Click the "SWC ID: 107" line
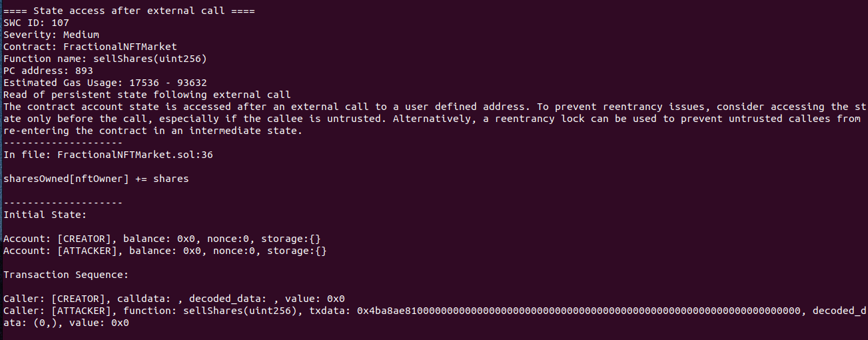 coord(36,23)
